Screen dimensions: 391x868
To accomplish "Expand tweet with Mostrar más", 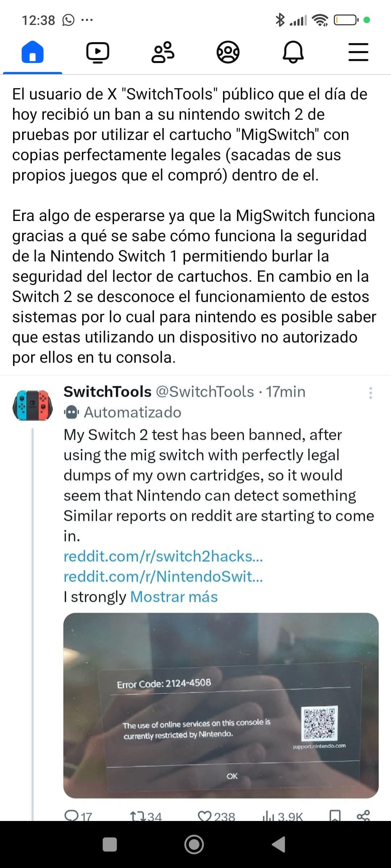I will click(x=174, y=597).
